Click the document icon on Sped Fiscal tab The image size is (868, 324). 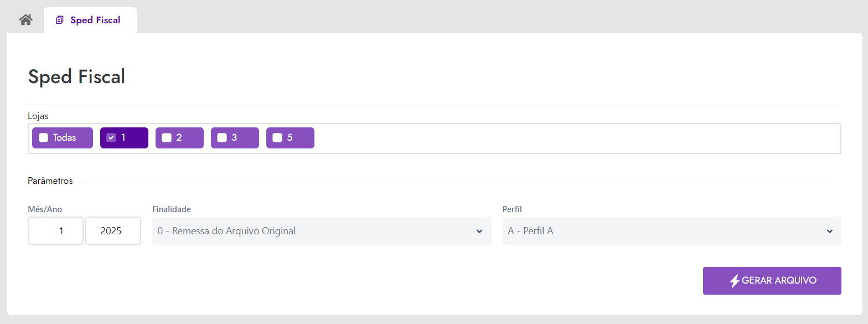pyautogui.click(x=60, y=20)
